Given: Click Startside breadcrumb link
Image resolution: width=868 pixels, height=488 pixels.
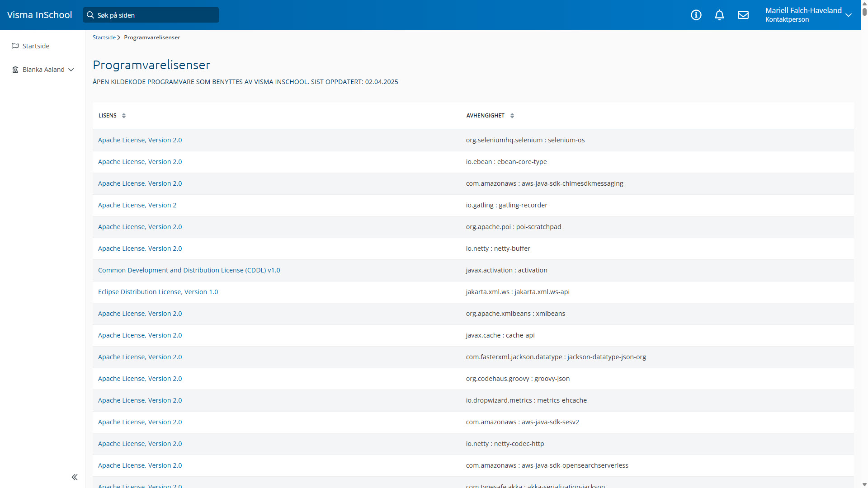Looking at the screenshot, I should coord(104,38).
